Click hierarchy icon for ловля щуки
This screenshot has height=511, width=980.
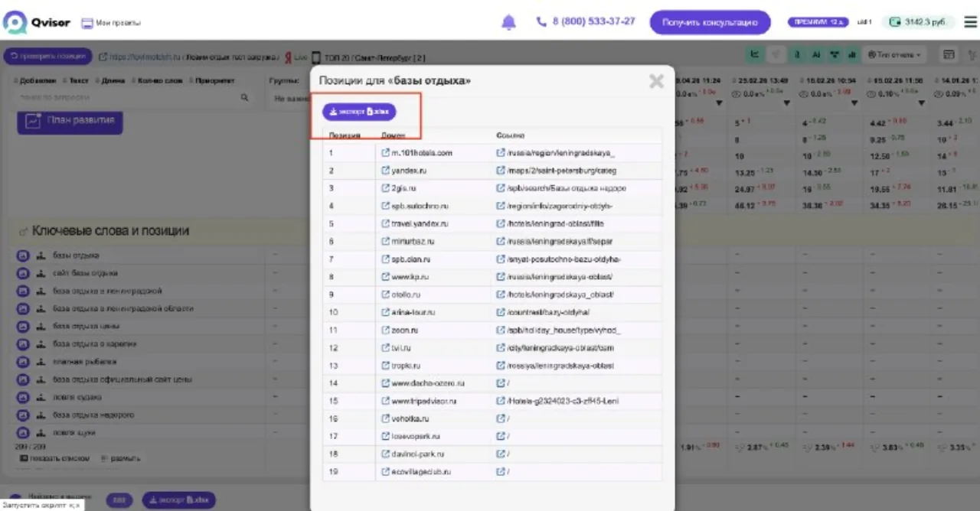41,433
